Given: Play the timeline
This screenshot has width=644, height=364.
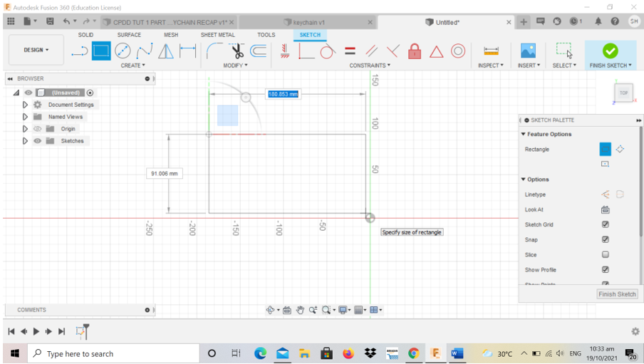Looking at the screenshot, I should [x=36, y=331].
